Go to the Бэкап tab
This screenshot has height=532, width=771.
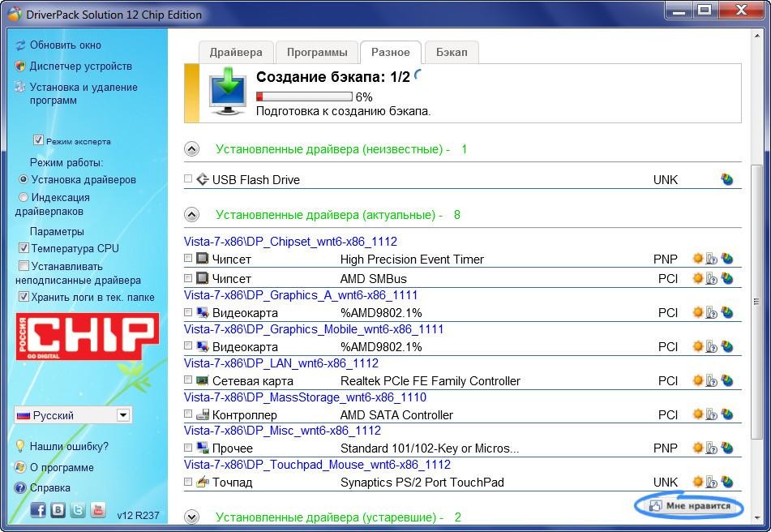coord(452,52)
